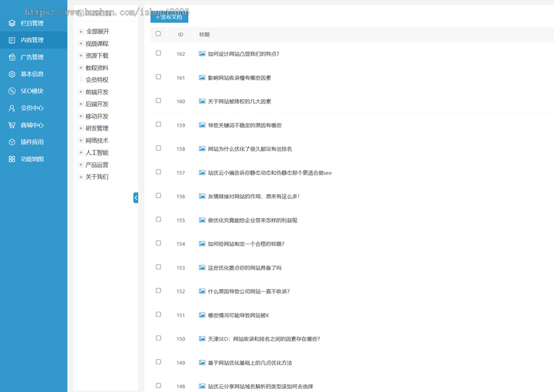The width and height of the screenshot is (554, 392).
Task: Collapse the category tree panel with arrow handle
Action: pos(136,198)
